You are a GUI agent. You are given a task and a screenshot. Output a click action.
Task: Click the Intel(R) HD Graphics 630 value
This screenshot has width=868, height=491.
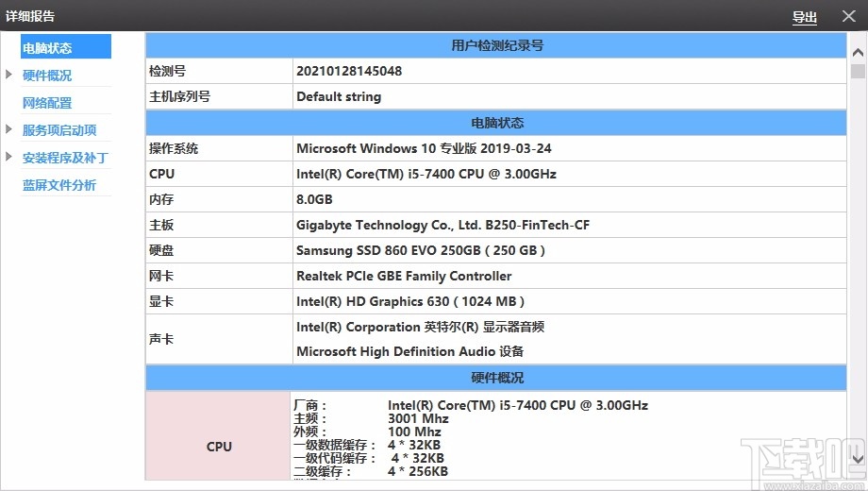tap(410, 301)
